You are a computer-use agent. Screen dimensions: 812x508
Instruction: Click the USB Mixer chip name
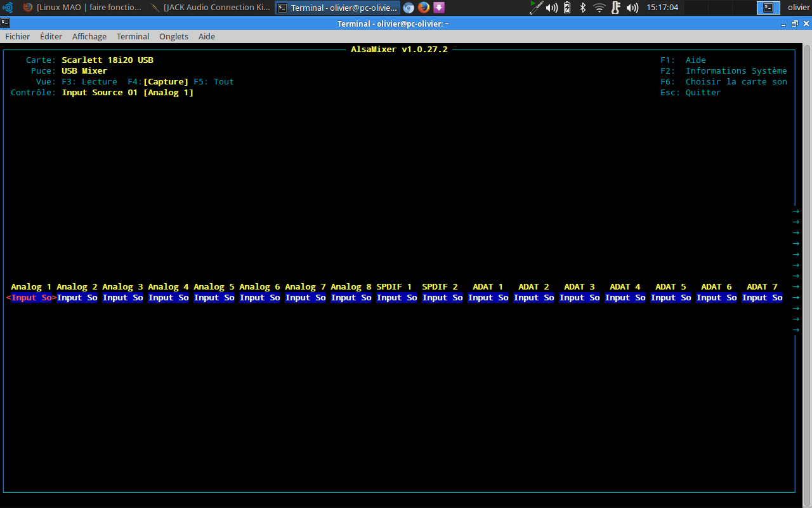(x=84, y=70)
